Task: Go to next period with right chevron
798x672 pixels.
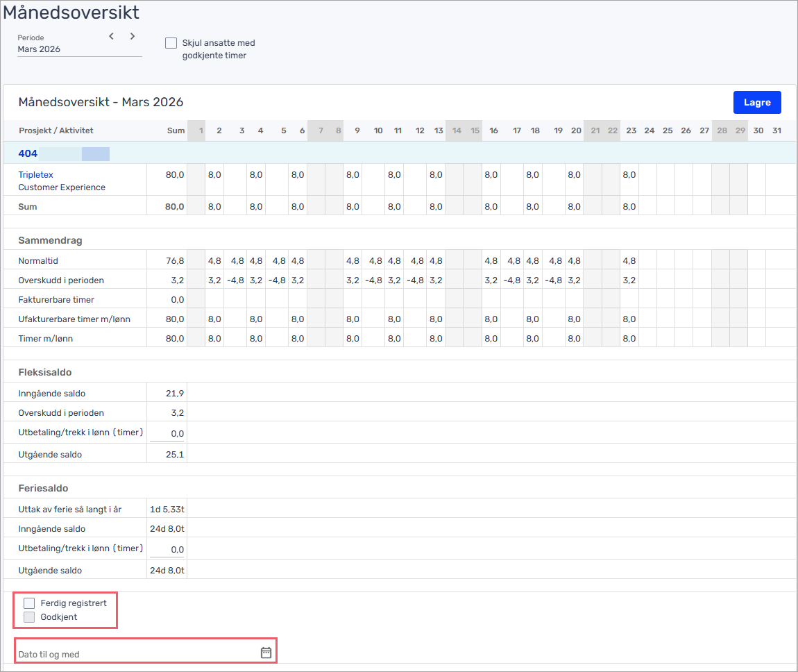Action: pyautogui.click(x=133, y=37)
